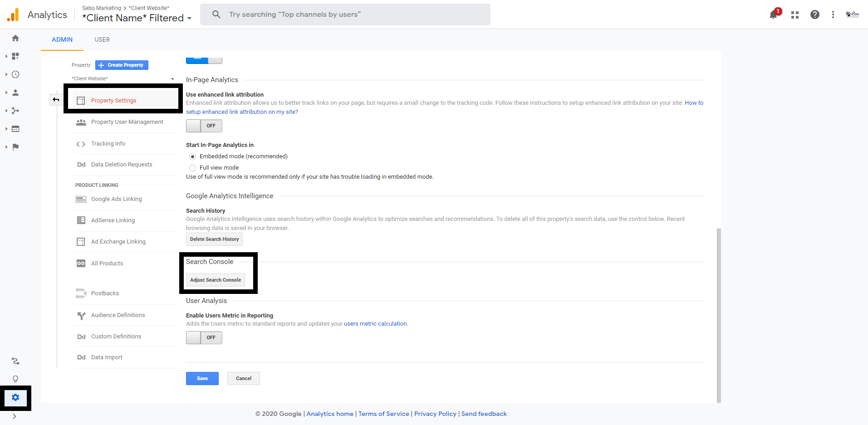
Task: Open Customization dashboards icon in sidebar
Action: [15, 56]
